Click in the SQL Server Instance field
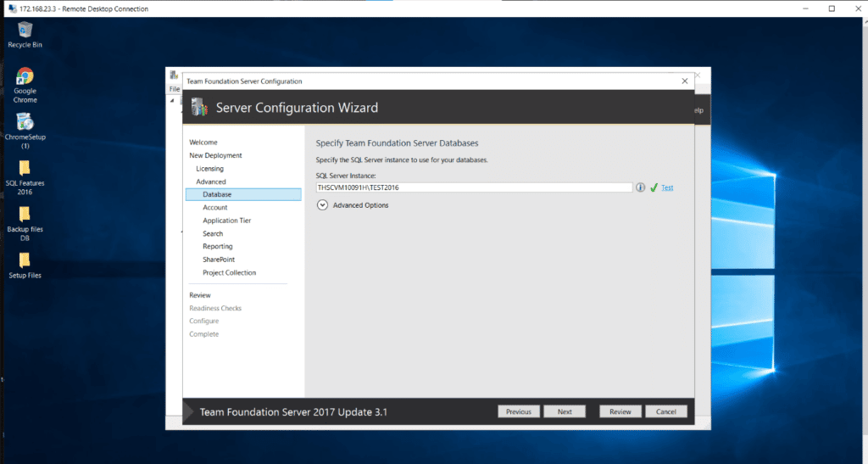This screenshot has width=868, height=464. (x=474, y=187)
